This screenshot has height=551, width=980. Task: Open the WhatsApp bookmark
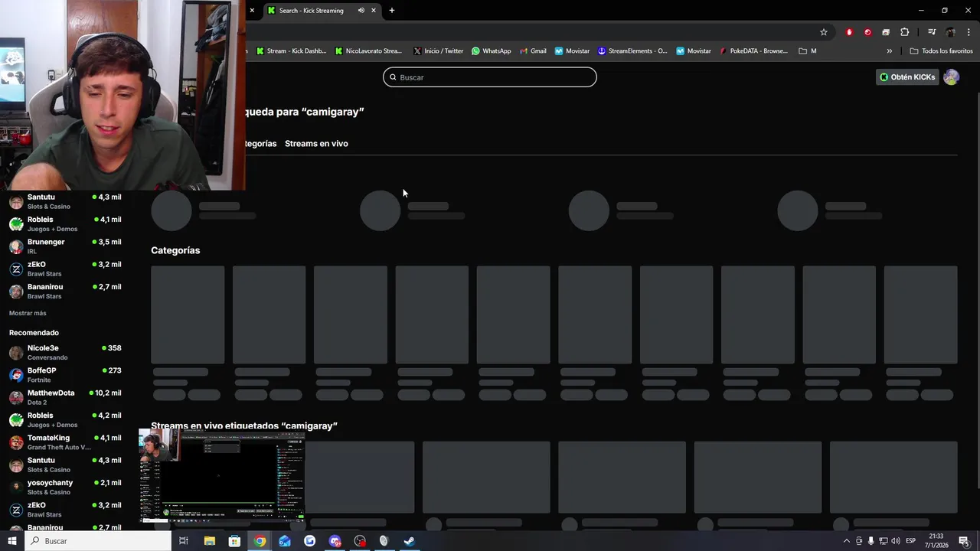491,51
